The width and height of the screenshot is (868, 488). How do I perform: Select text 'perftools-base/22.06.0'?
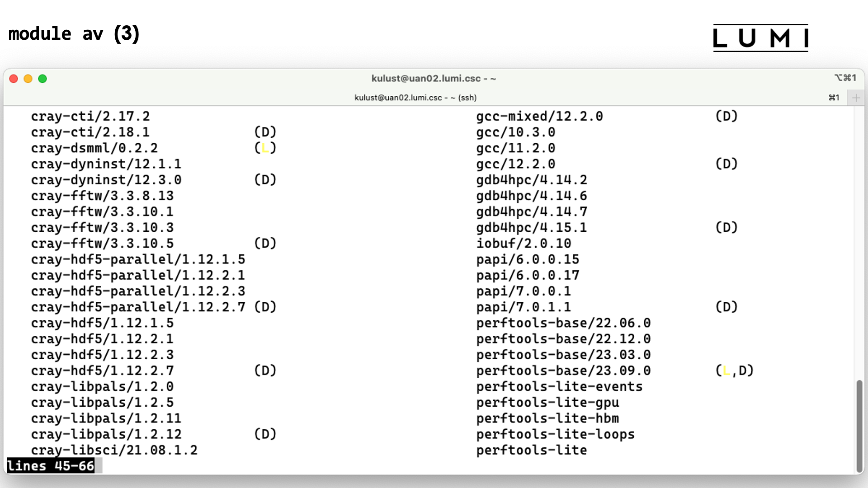[564, 323]
